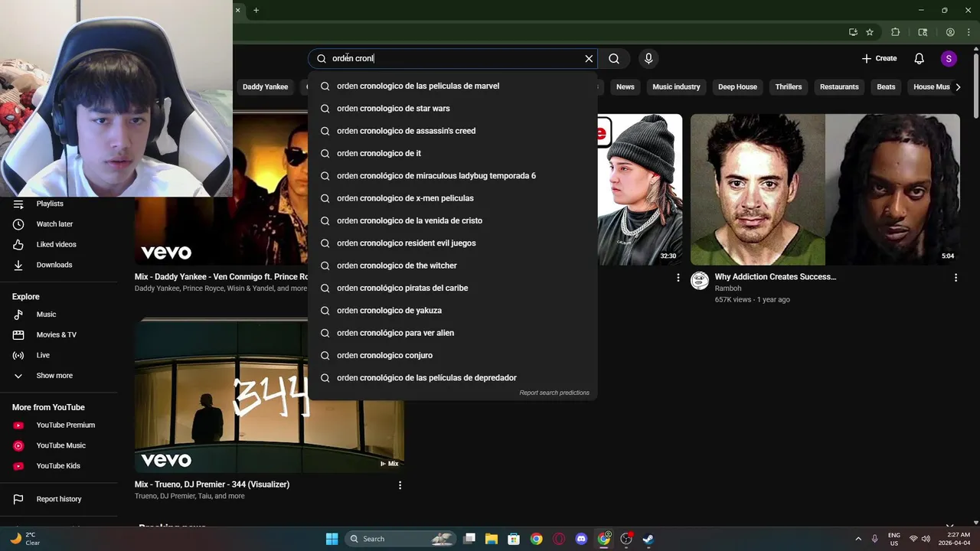Select Music industry filter chip
Image resolution: width=980 pixels, height=551 pixels.
click(676, 86)
